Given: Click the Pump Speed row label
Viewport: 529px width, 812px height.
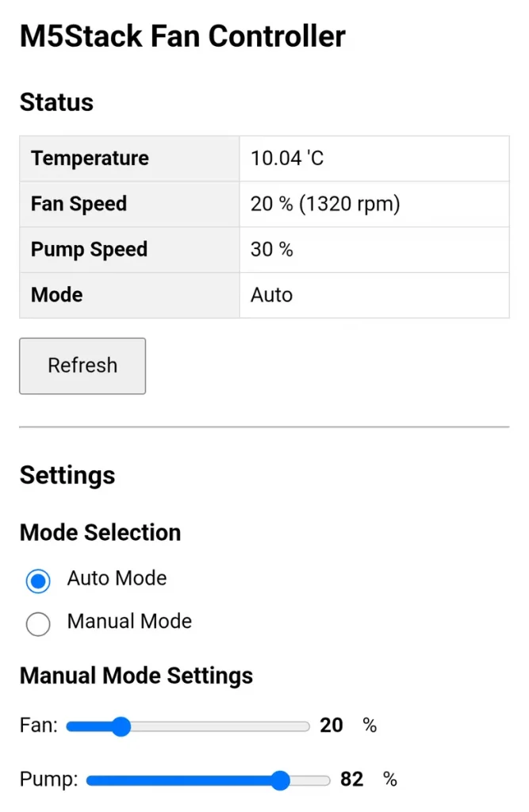Looking at the screenshot, I should [89, 250].
